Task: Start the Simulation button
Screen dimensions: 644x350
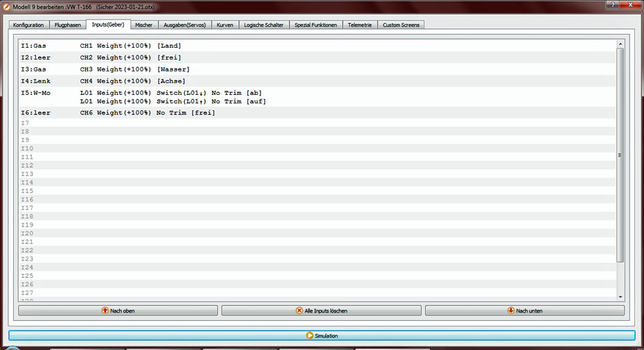Action: click(x=322, y=335)
